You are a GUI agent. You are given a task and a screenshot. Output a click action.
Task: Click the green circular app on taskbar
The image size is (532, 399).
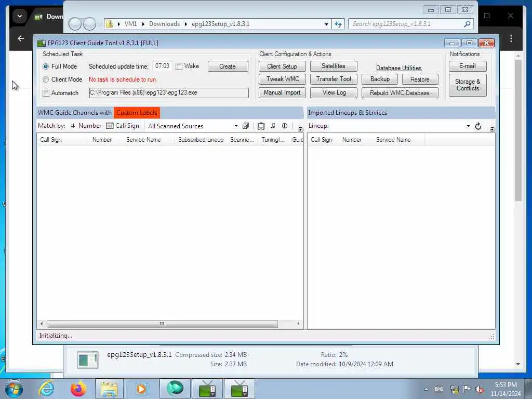pyautogui.click(x=175, y=389)
